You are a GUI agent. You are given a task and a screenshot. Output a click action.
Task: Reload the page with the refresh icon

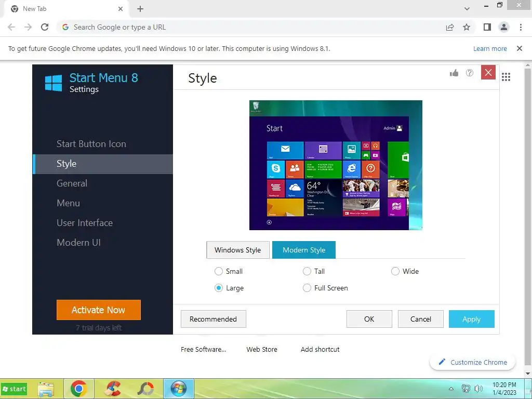(45, 27)
